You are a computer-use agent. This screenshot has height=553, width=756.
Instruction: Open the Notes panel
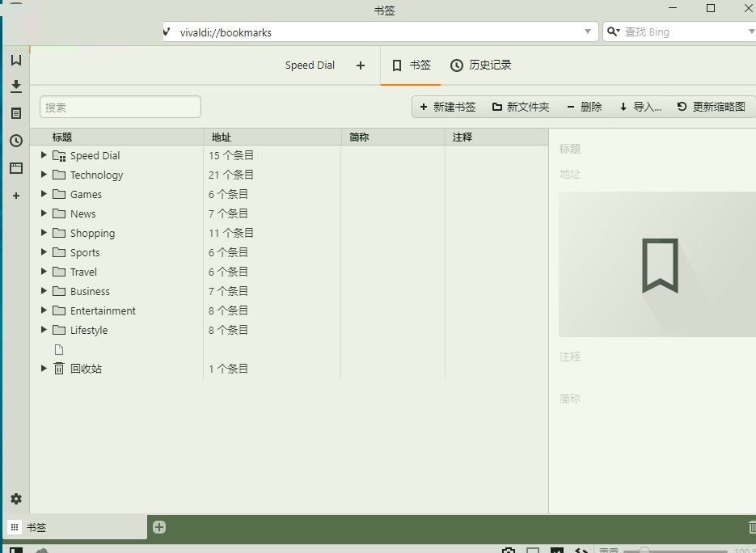click(15, 113)
